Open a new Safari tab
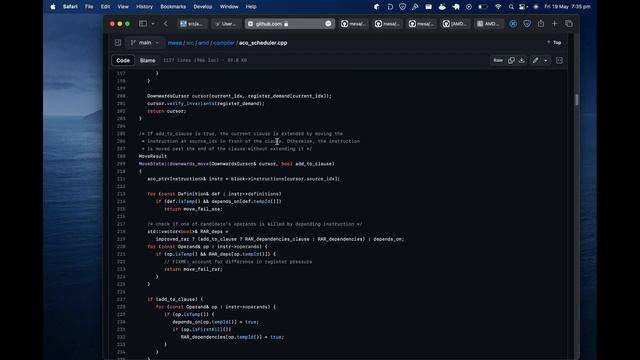640x360 pixels. click(554, 24)
